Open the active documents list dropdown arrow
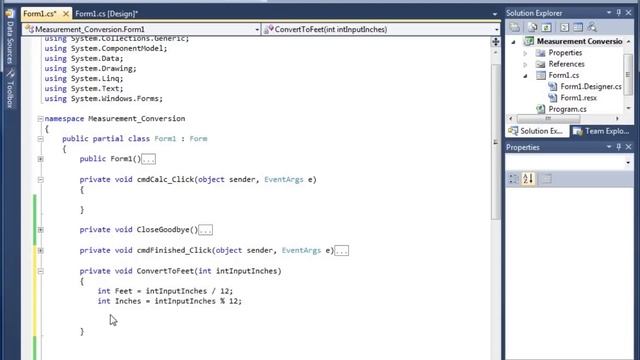 click(495, 14)
